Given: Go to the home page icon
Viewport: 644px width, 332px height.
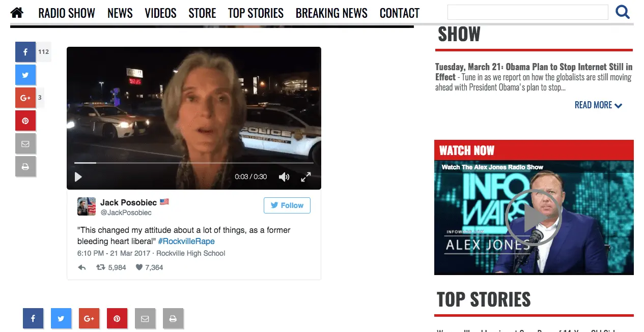Looking at the screenshot, I should point(17,12).
